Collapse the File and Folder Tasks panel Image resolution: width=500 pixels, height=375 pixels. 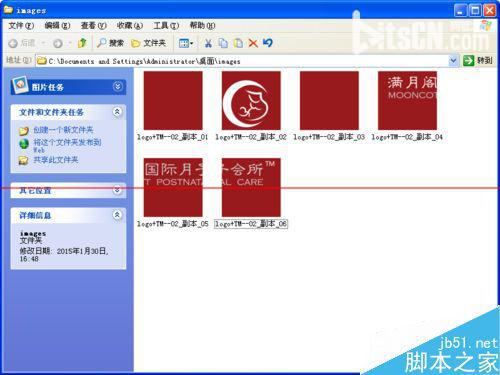(117, 112)
